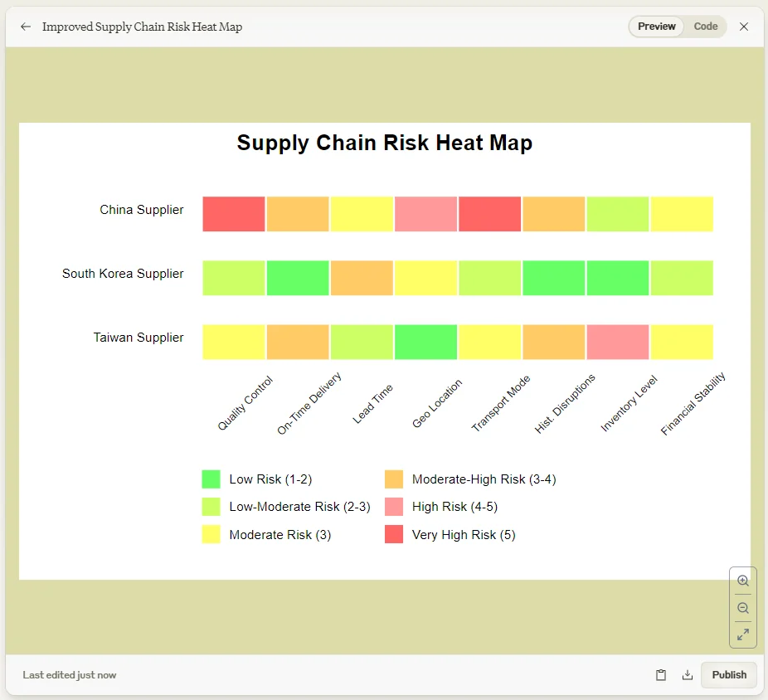
Task: Click the Low Risk (1-2) legend text
Action: point(270,479)
